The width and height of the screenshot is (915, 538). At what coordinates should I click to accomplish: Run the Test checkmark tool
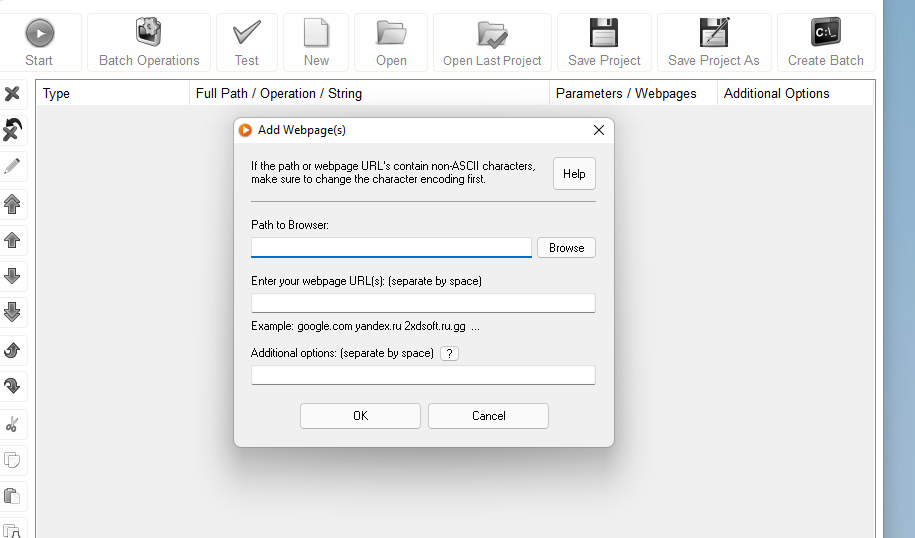click(246, 34)
